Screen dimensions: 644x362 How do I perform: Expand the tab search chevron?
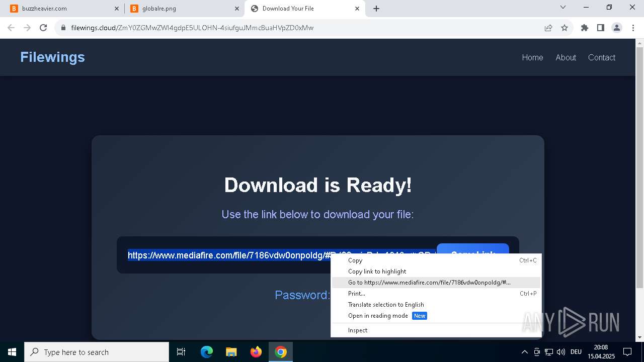point(563,7)
